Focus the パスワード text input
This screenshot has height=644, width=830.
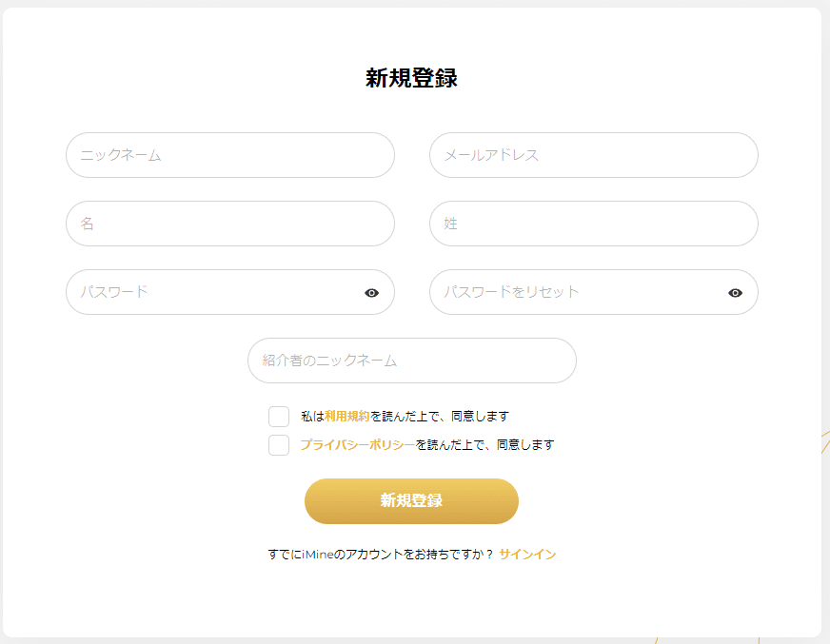214,292
